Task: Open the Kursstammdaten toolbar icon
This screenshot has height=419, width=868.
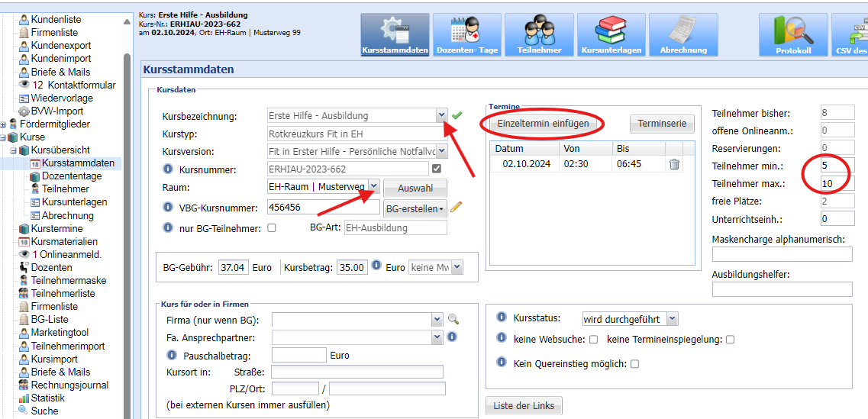Action: pos(395,34)
